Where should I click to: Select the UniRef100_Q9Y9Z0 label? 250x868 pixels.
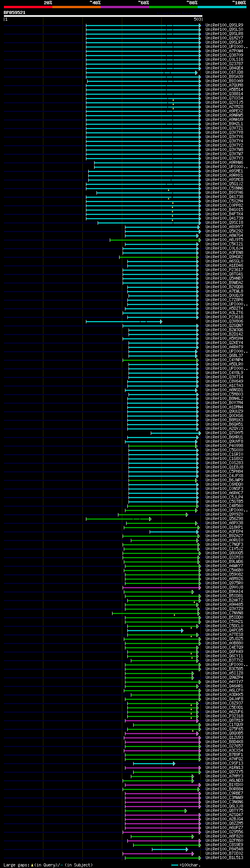(224, 514)
